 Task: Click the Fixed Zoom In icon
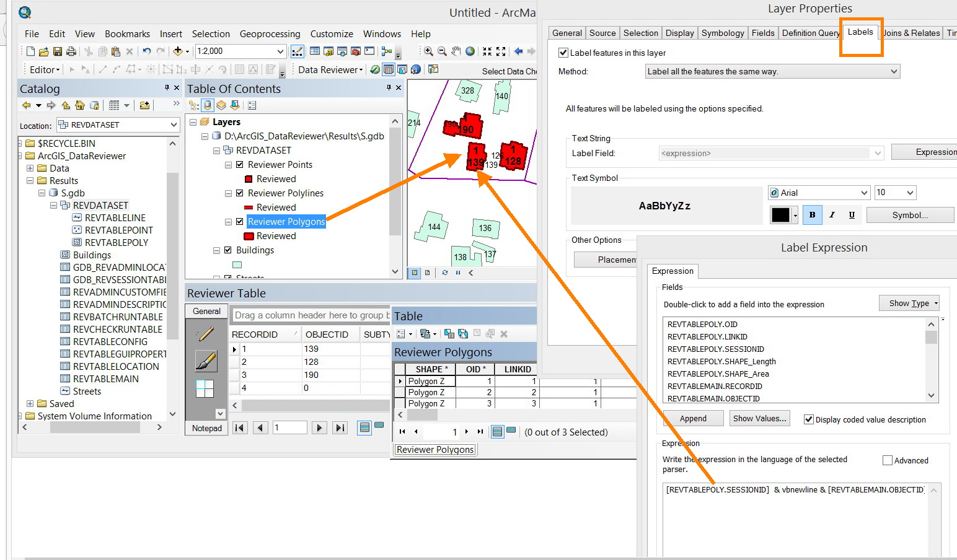(x=487, y=51)
